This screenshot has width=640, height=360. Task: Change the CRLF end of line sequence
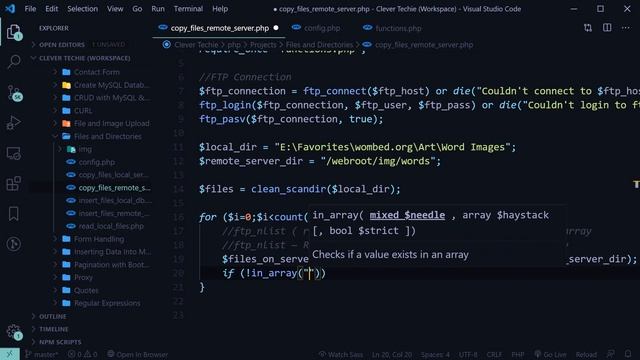pyautogui.click(x=494, y=354)
